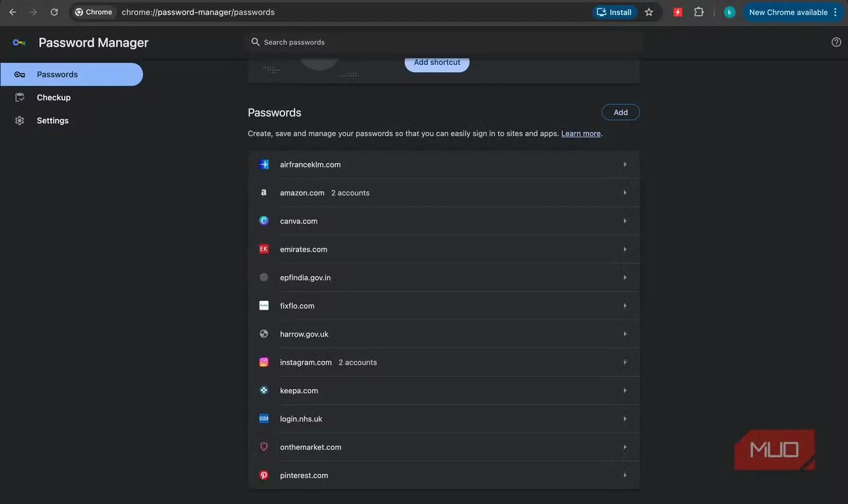This screenshot has height=504, width=848.
Task: Click the Keepa favicon
Action: click(264, 390)
